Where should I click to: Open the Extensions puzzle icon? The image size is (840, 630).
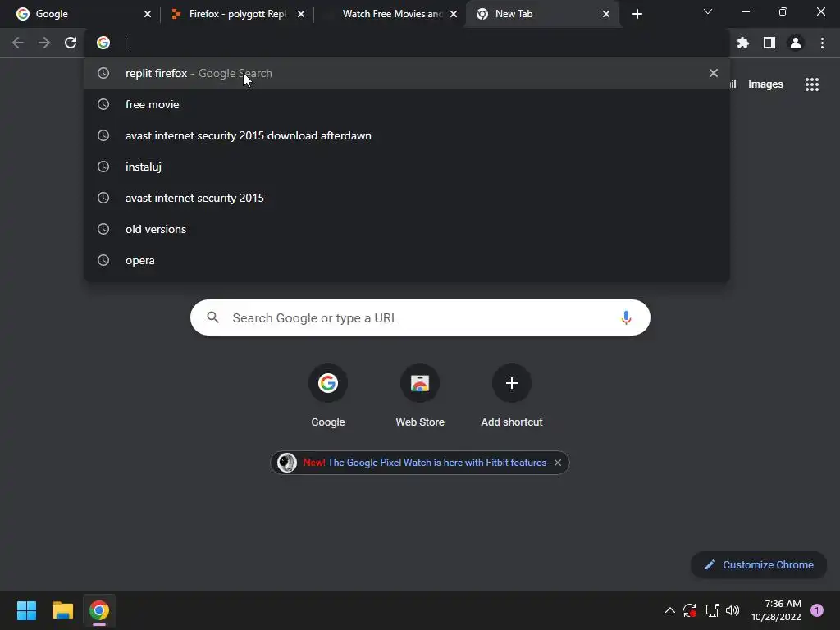pos(742,43)
